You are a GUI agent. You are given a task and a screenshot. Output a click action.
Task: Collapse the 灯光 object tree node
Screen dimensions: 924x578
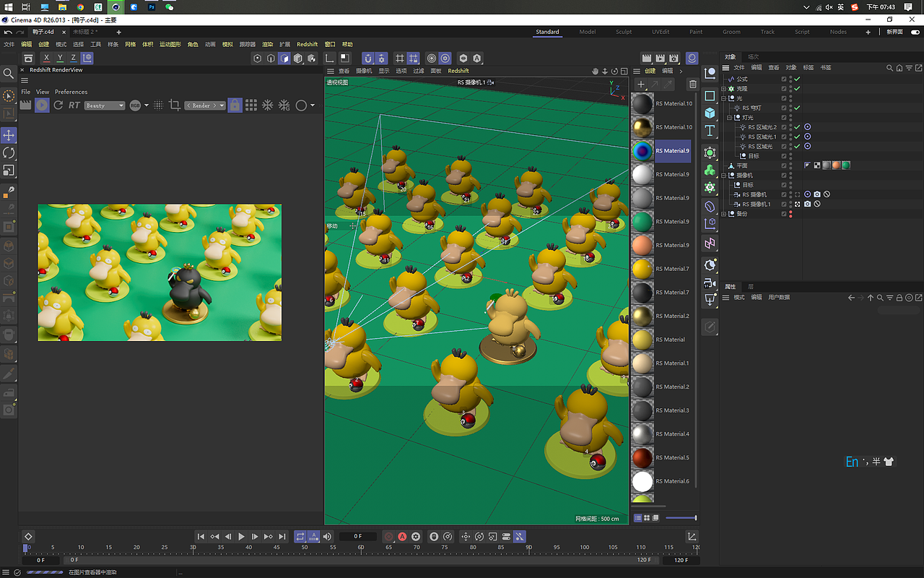point(731,118)
